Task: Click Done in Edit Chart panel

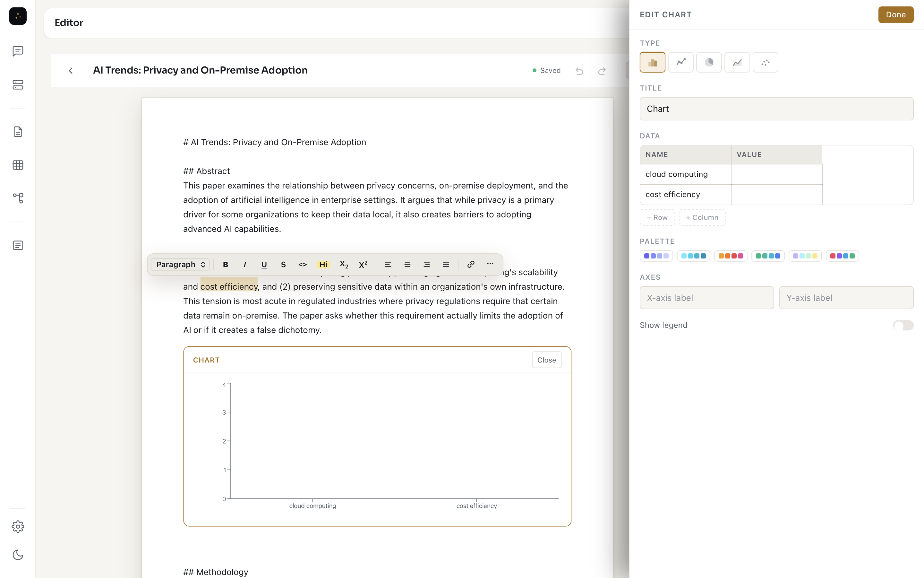Action: (896, 15)
